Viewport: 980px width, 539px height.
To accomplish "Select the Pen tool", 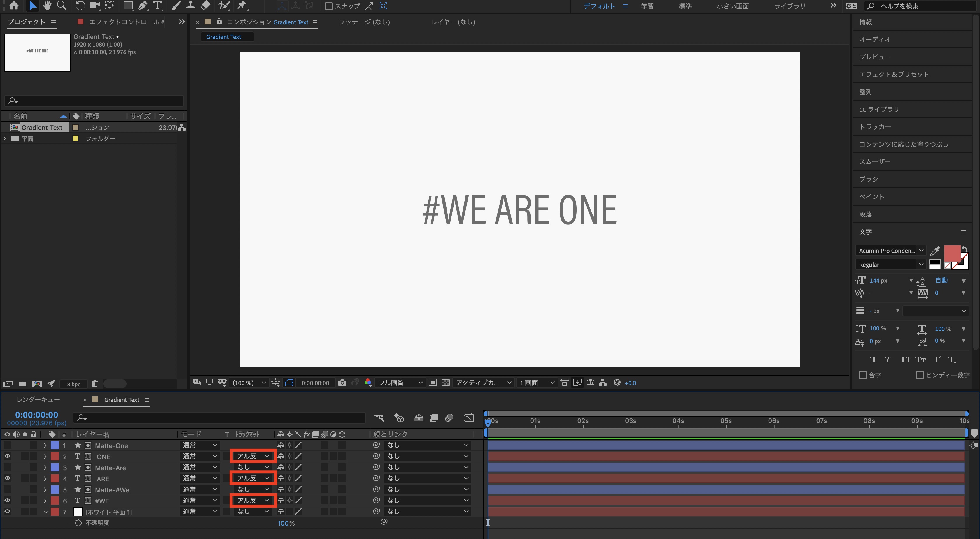I will tap(143, 5).
